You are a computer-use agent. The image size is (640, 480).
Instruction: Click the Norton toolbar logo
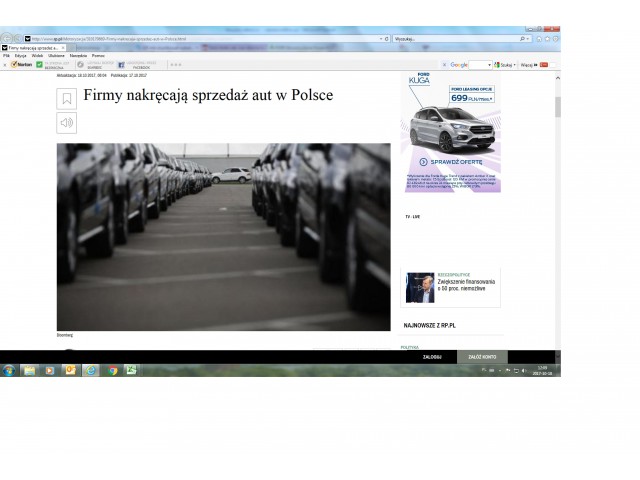coord(21,64)
